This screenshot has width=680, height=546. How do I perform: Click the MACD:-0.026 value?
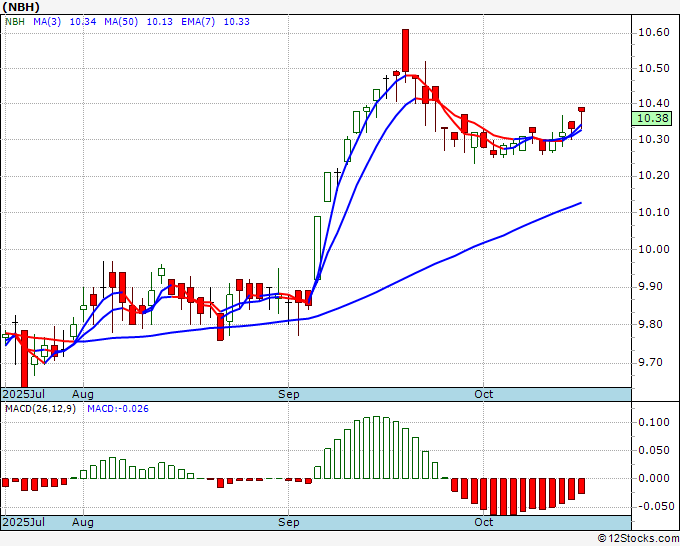(x=118, y=409)
